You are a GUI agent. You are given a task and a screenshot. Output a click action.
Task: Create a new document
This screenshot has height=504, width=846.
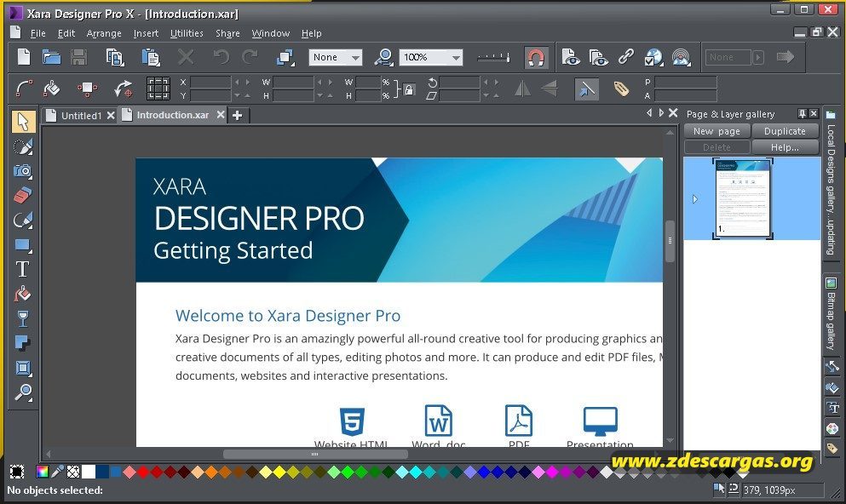pyautogui.click(x=24, y=56)
